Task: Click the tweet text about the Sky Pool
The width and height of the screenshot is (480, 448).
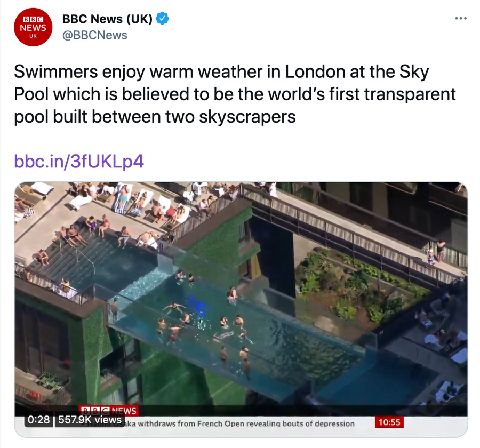Action: coord(235,94)
